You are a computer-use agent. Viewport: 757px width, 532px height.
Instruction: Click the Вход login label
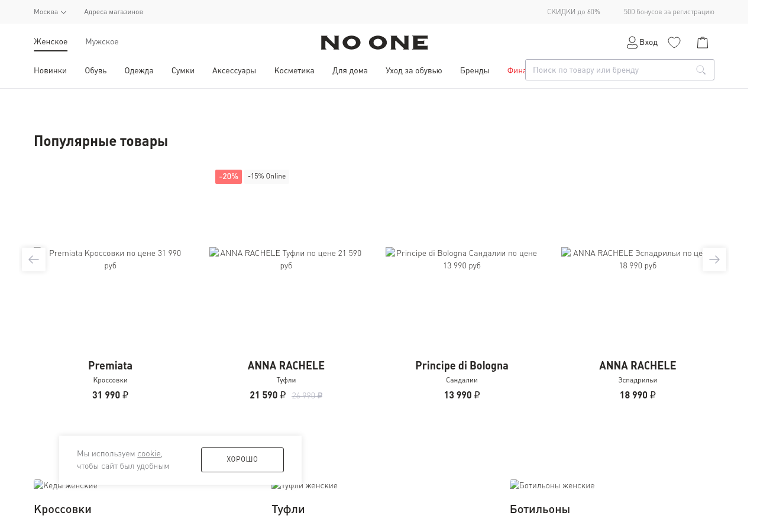tap(648, 43)
